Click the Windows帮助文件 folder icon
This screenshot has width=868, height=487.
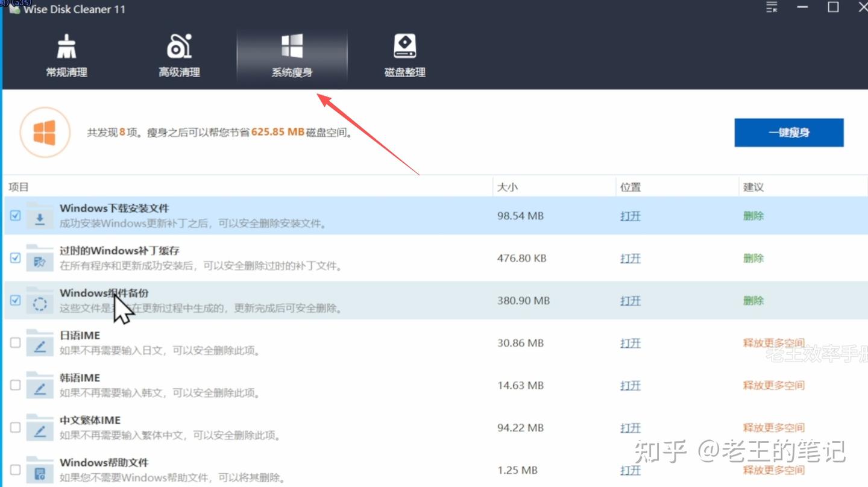pos(40,470)
